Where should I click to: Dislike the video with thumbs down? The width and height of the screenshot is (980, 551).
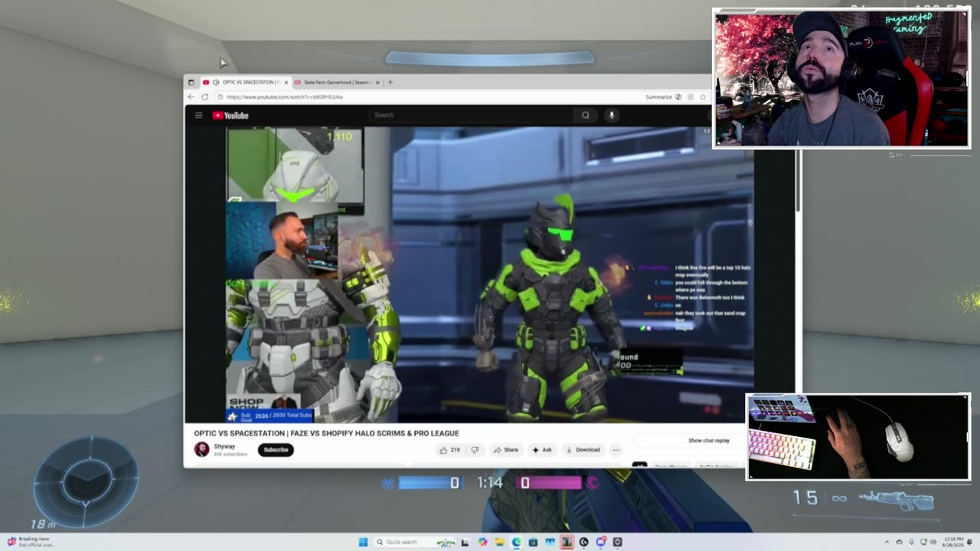474,450
